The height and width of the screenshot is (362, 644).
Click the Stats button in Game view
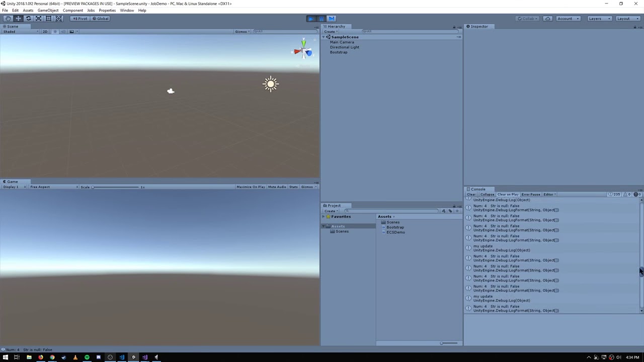click(293, 187)
